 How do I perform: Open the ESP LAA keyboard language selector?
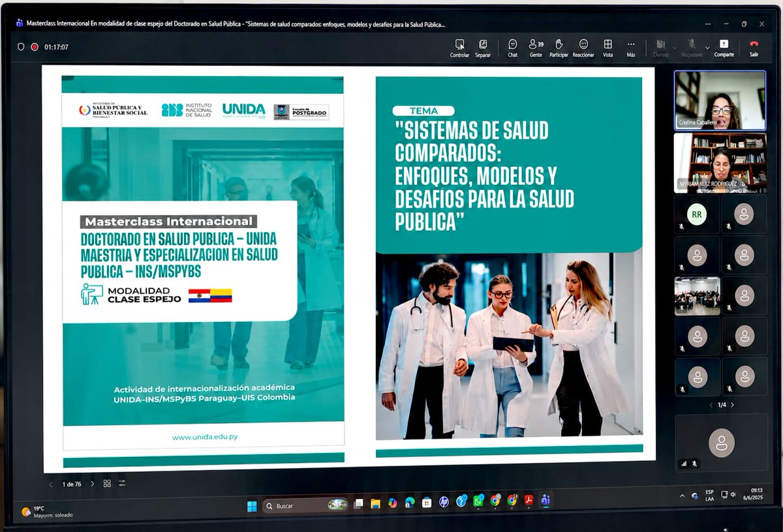[709, 495]
